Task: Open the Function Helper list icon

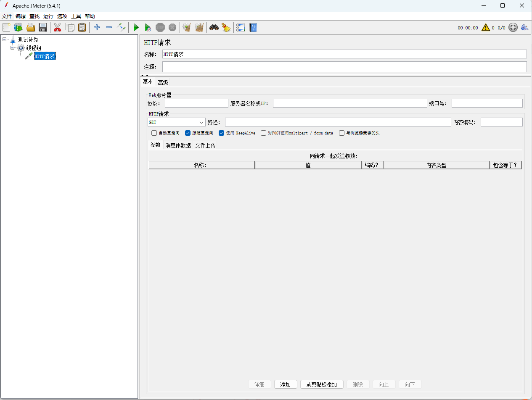Action: pyautogui.click(x=241, y=28)
